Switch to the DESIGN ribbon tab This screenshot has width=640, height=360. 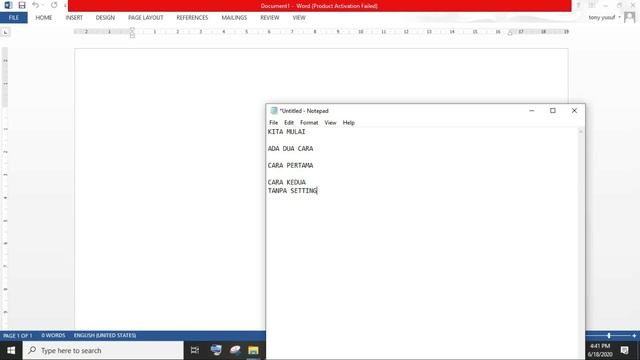tap(105, 18)
